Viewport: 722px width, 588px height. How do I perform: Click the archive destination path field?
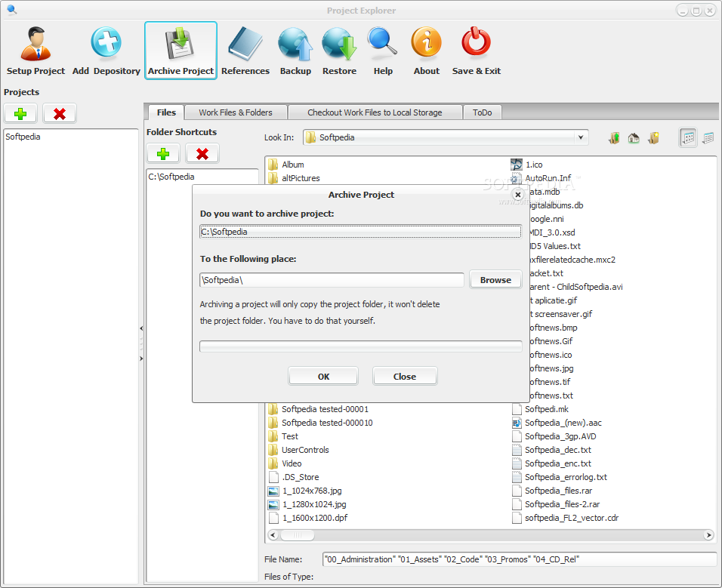(x=332, y=280)
